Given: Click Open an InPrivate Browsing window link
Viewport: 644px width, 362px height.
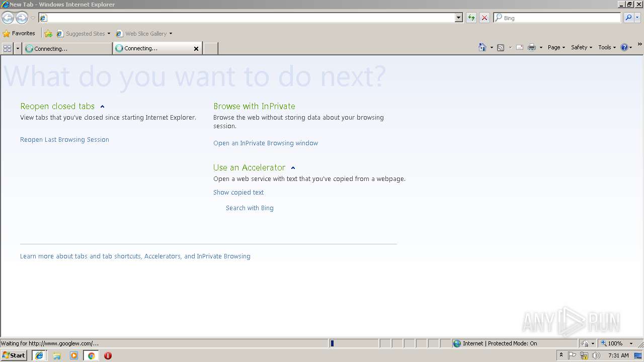Looking at the screenshot, I should [x=266, y=143].
